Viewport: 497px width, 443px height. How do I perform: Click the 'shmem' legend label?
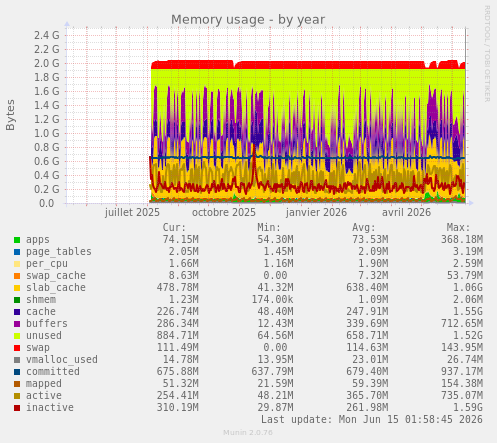41,300
